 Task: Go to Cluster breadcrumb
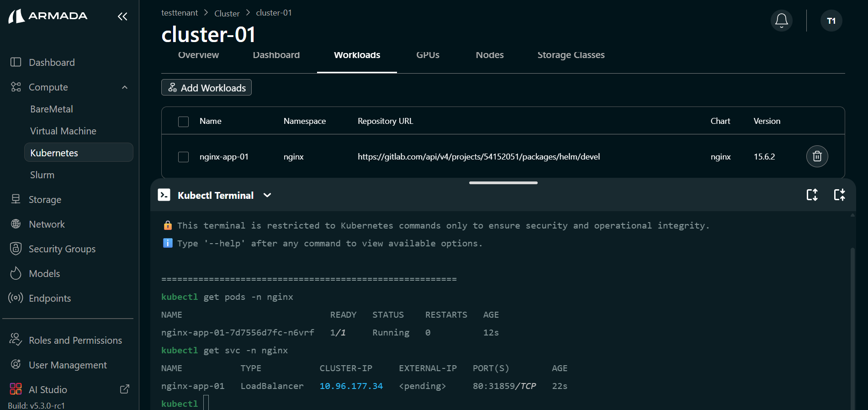pyautogui.click(x=227, y=13)
